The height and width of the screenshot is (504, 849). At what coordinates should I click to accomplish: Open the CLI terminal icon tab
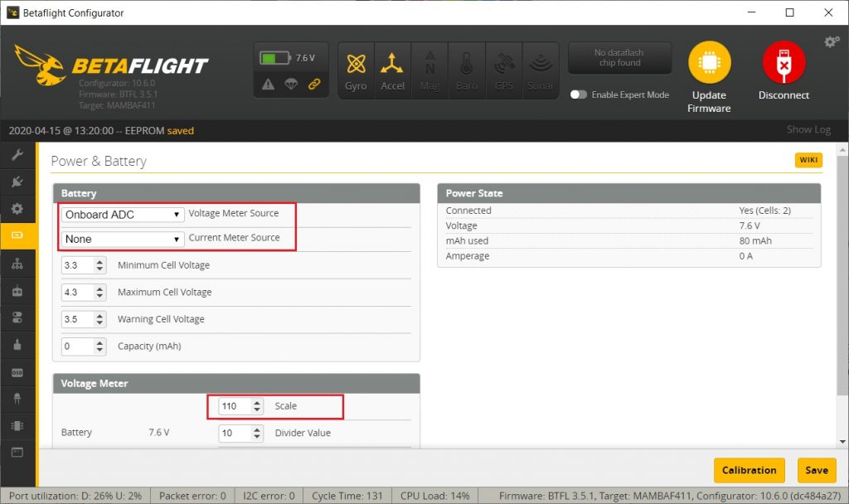point(17,452)
